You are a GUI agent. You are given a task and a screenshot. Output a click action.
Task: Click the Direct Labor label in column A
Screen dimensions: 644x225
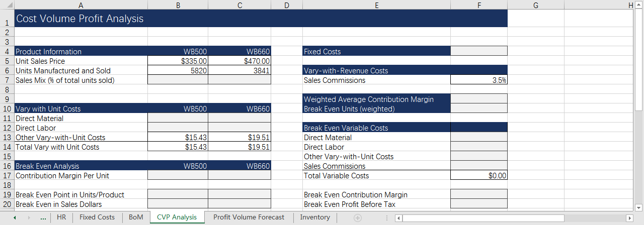(36, 128)
